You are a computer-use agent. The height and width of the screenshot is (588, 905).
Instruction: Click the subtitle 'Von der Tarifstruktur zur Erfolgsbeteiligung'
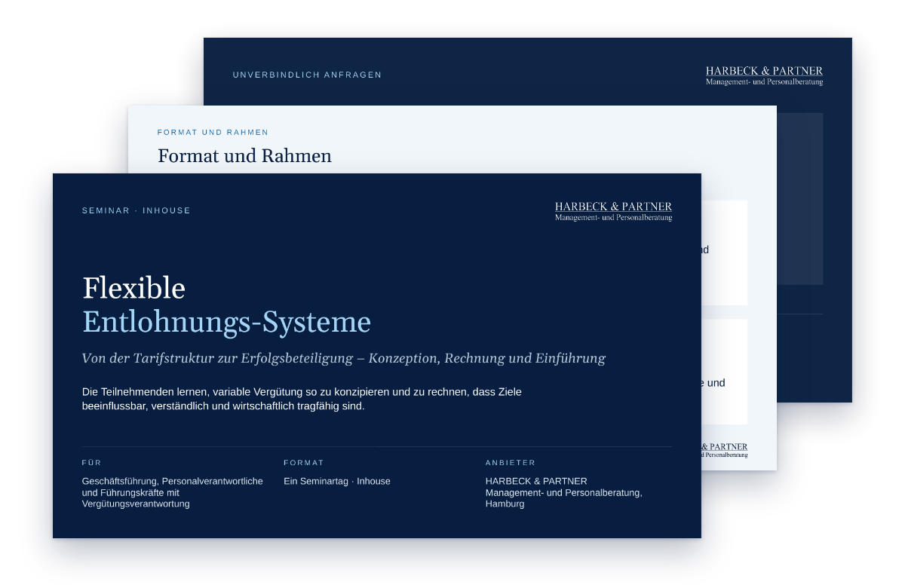343,358
